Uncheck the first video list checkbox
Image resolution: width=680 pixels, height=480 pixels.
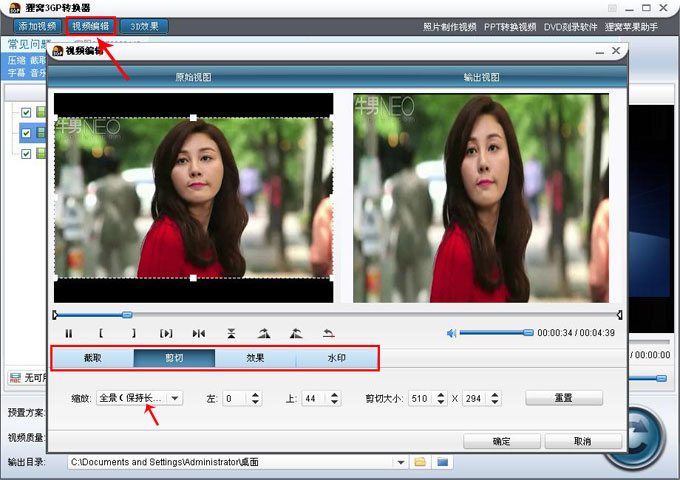[x=26, y=113]
